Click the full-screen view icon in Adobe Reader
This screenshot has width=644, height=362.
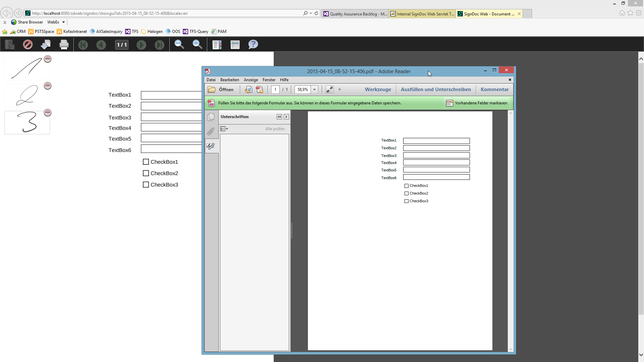tap(330, 90)
